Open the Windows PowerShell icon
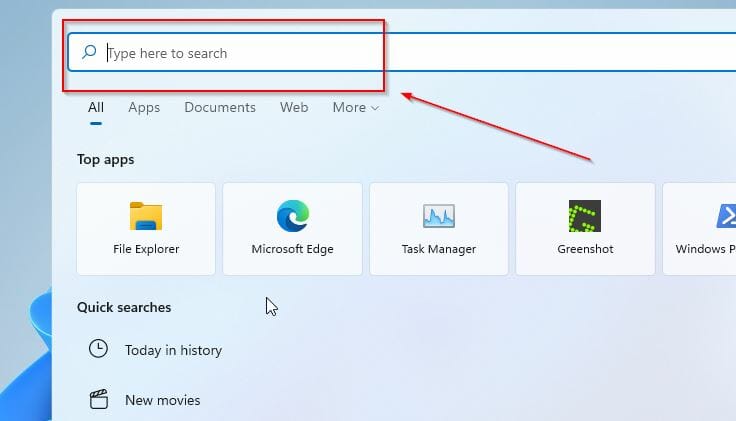The width and height of the screenshot is (736, 421). 726,216
